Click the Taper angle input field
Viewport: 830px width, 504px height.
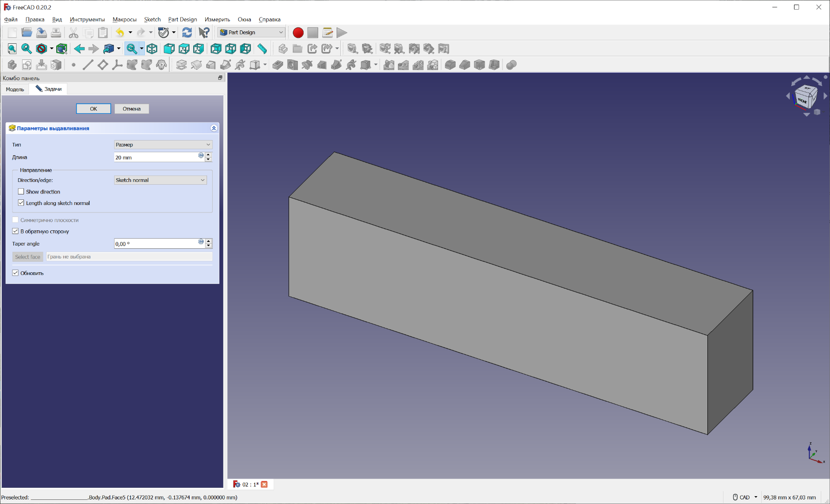[156, 244]
